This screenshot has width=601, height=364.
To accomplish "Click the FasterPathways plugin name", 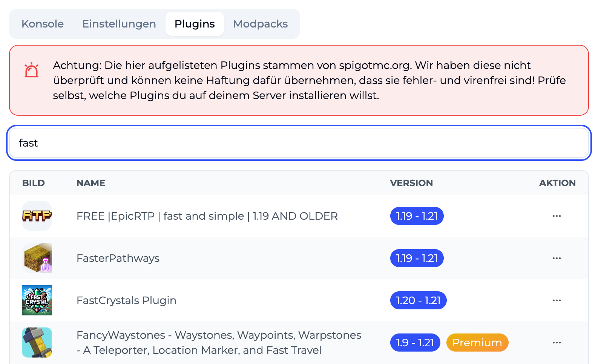I will (x=118, y=258).
